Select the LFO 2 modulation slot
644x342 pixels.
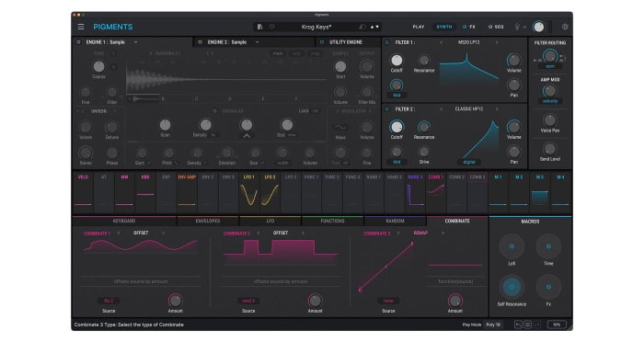(x=270, y=191)
